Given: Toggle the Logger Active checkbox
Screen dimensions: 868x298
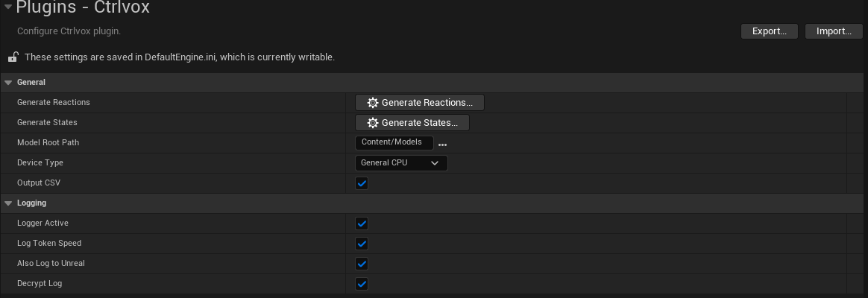Looking at the screenshot, I should [362, 223].
